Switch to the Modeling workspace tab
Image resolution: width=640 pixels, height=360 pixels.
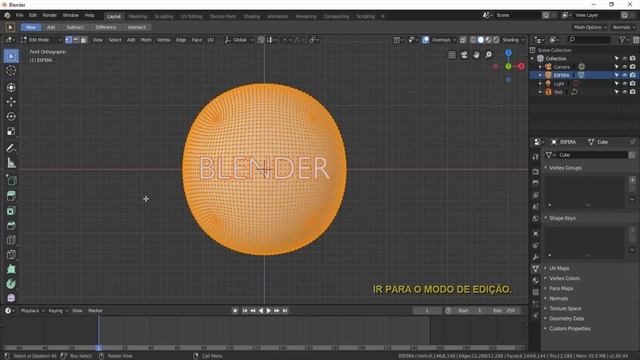point(138,16)
